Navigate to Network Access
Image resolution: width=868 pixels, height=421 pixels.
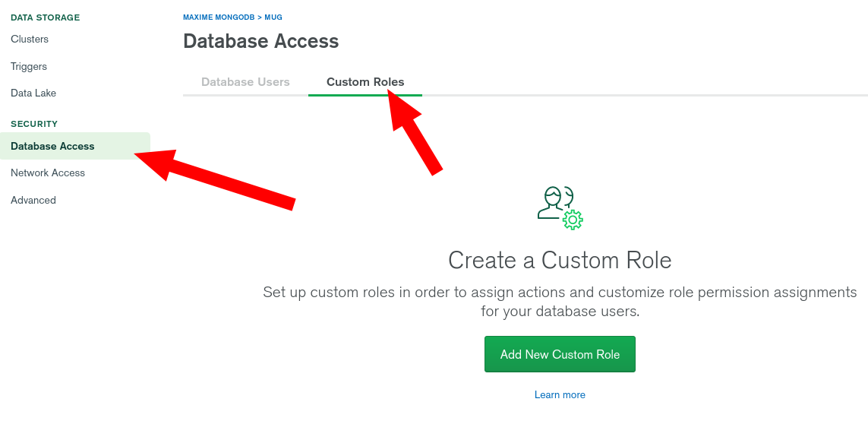pyautogui.click(x=48, y=173)
